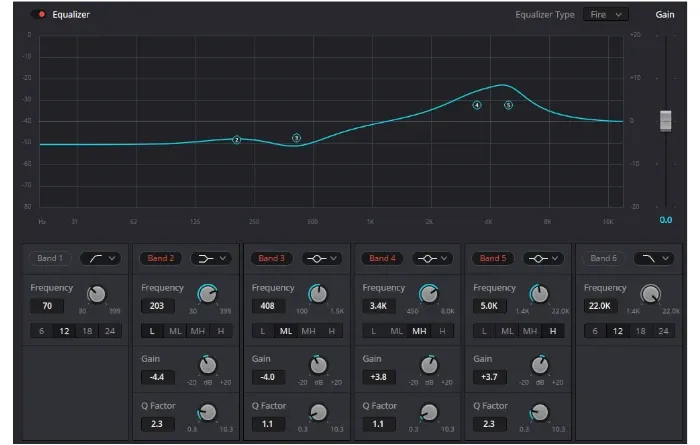The height and width of the screenshot is (445, 700).
Task: Click Band 6 Frequency knob
Action: (x=650, y=294)
